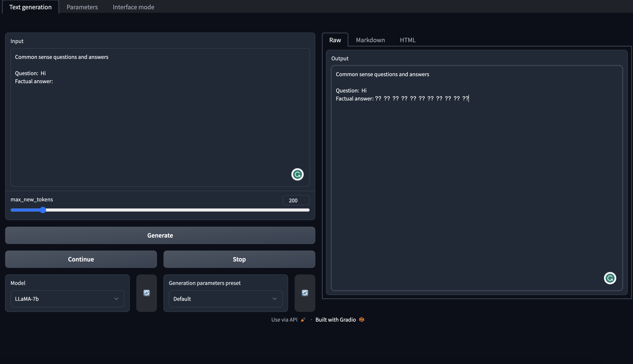The height and width of the screenshot is (364, 633).
Task: Switch to the Parameters tab
Action: (x=82, y=7)
